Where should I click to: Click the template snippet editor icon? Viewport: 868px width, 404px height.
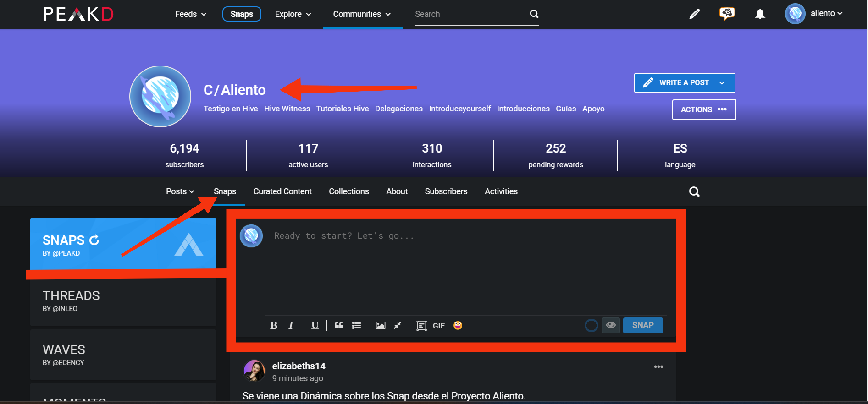[x=421, y=325]
